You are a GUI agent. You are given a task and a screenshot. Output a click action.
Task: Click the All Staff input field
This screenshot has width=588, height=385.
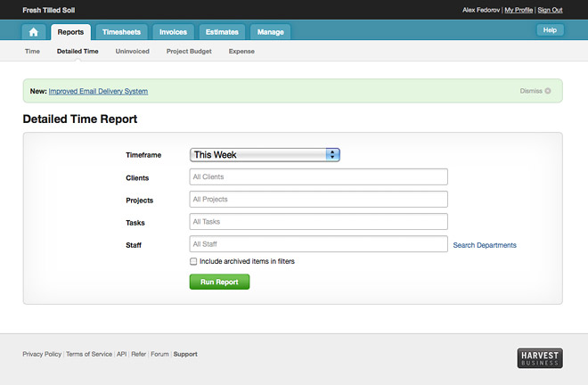coord(318,244)
